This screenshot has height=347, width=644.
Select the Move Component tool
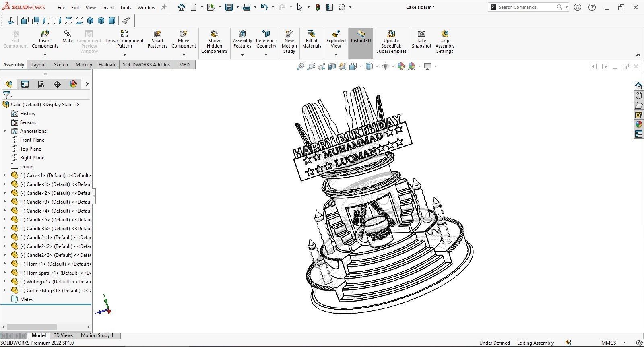[x=184, y=39]
